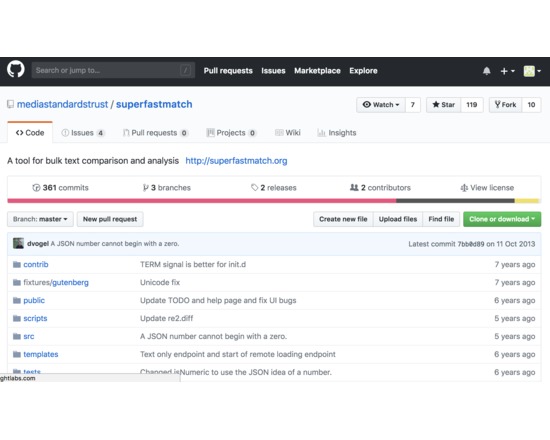
Task: Open the plus create-new menu
Action: [507, 71]
